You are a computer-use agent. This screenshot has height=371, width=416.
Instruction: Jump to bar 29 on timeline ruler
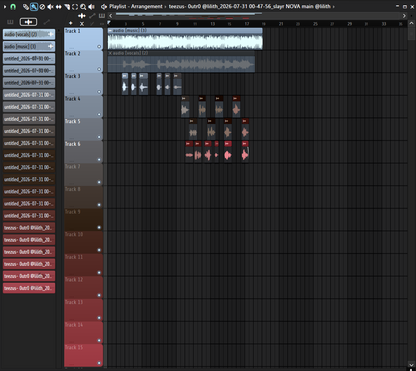[x=350, y=24]
